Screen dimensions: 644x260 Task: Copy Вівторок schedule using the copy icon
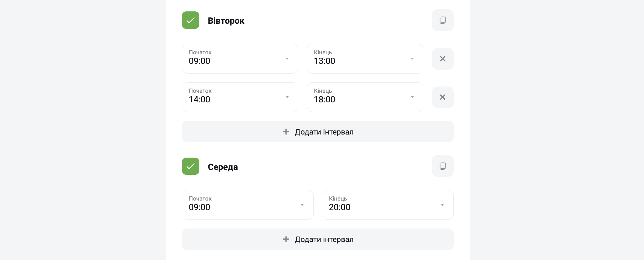pyautogui.click(x=443, y=20)
